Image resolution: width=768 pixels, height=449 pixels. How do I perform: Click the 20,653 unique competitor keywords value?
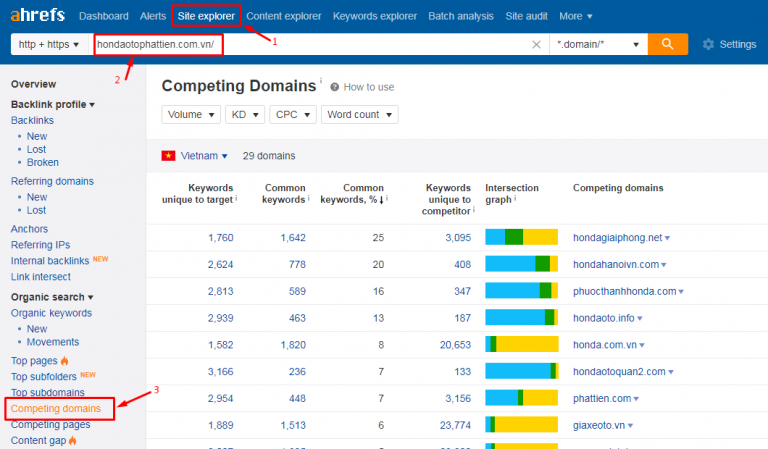(455, 345)
